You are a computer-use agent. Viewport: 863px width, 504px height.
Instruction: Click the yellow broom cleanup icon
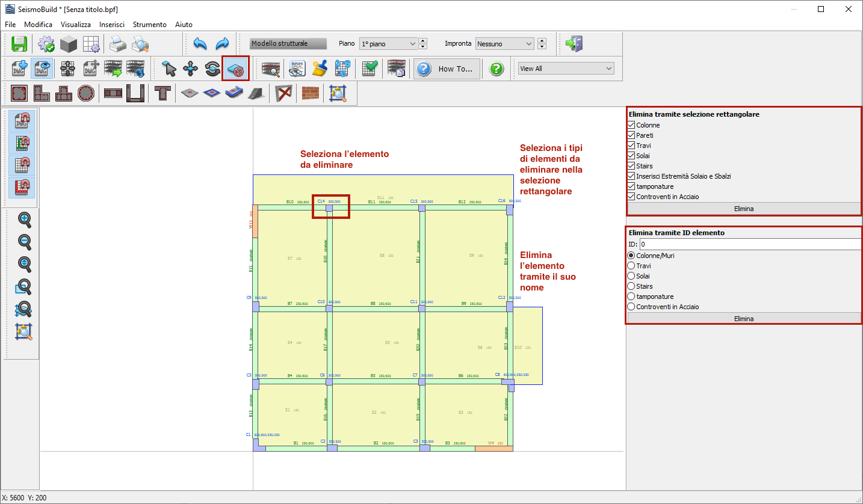coord(319,69)
